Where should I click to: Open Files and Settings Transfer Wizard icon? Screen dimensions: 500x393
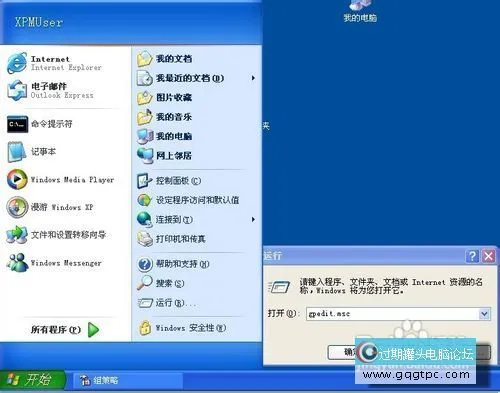(x=17, y=235)
